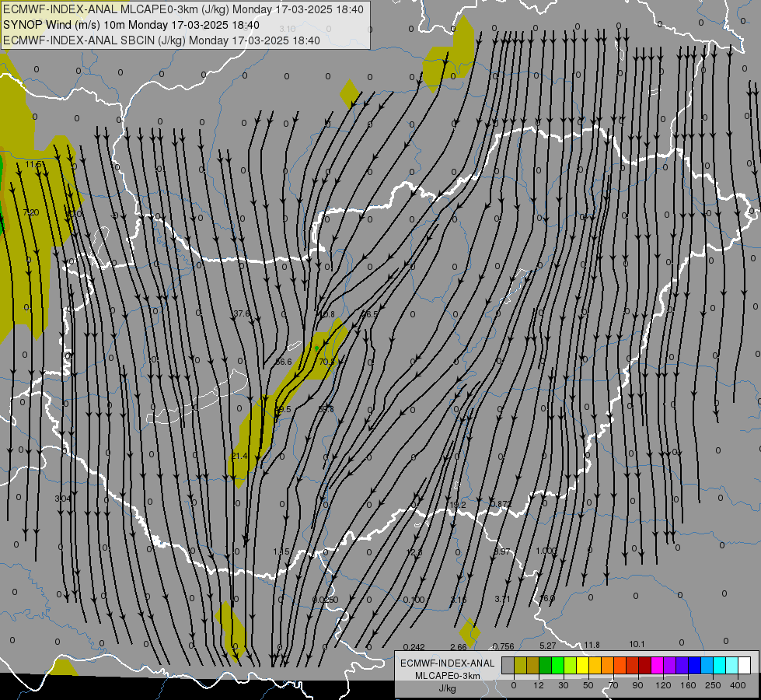This screenshot has height=700, width=761.
Task: Click the 3.16 value on map
Action: tap(458, 600)
